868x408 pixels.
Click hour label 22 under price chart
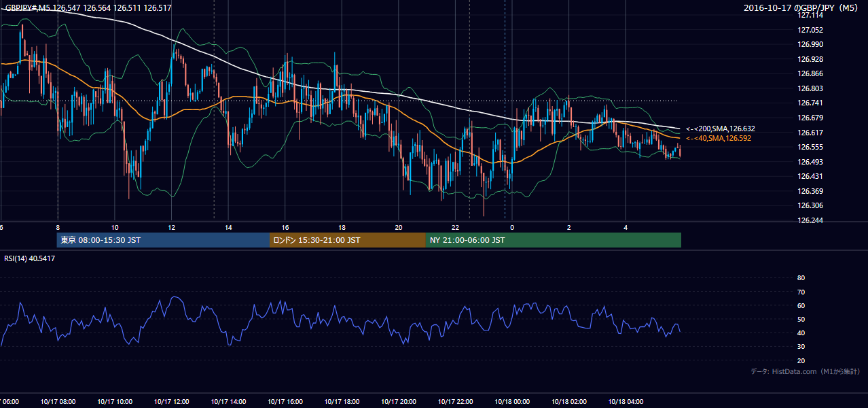tap(456, 227)
